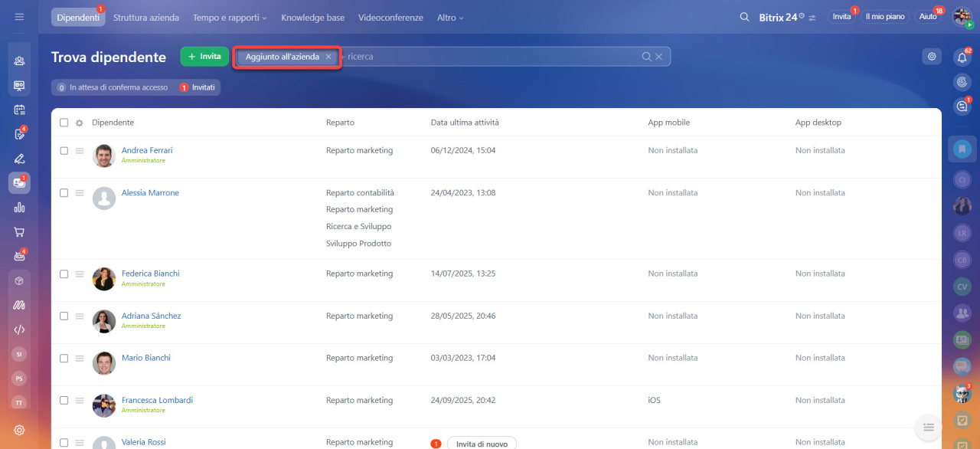Click the search magnifier in top bar
The width and height of the screenshot is (980, 449).
(744, 17)
